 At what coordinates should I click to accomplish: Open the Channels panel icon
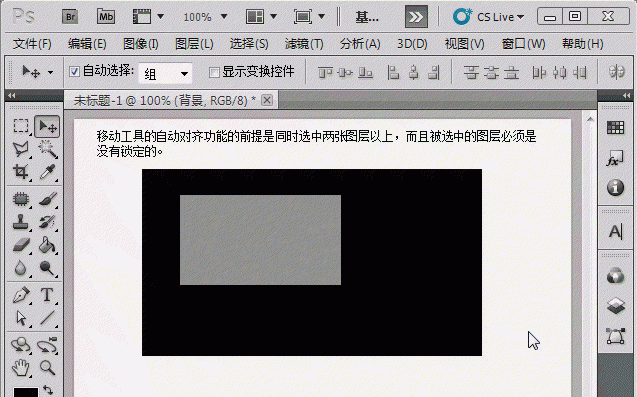(x=615, y=276)
